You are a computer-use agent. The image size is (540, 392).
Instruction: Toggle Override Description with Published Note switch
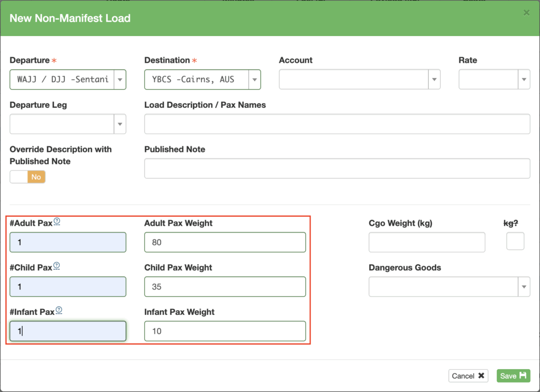(27, 177)
